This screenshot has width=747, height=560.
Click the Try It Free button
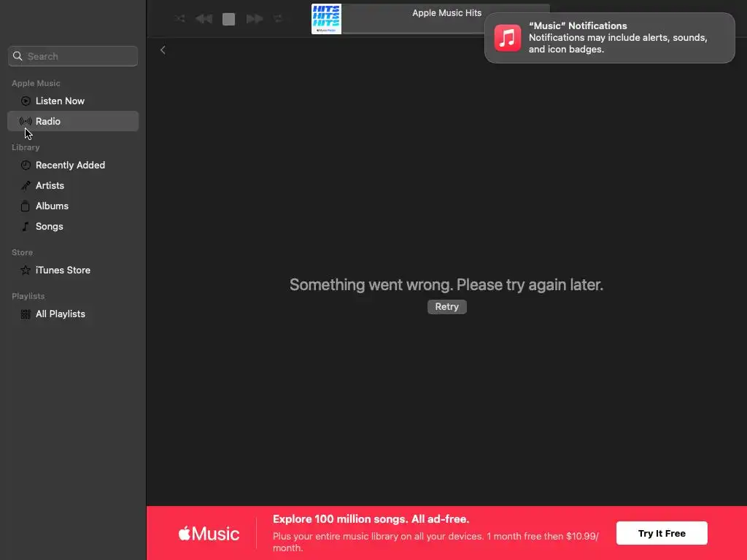tap(662, 533)
